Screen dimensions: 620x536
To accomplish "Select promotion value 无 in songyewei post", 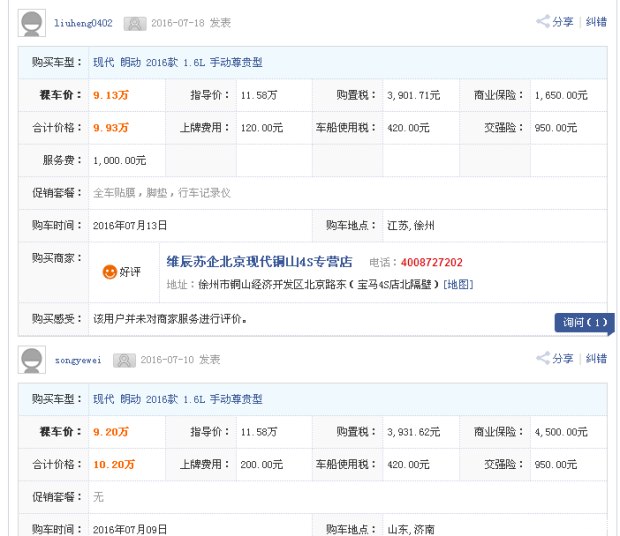I will tap(98, 497).
